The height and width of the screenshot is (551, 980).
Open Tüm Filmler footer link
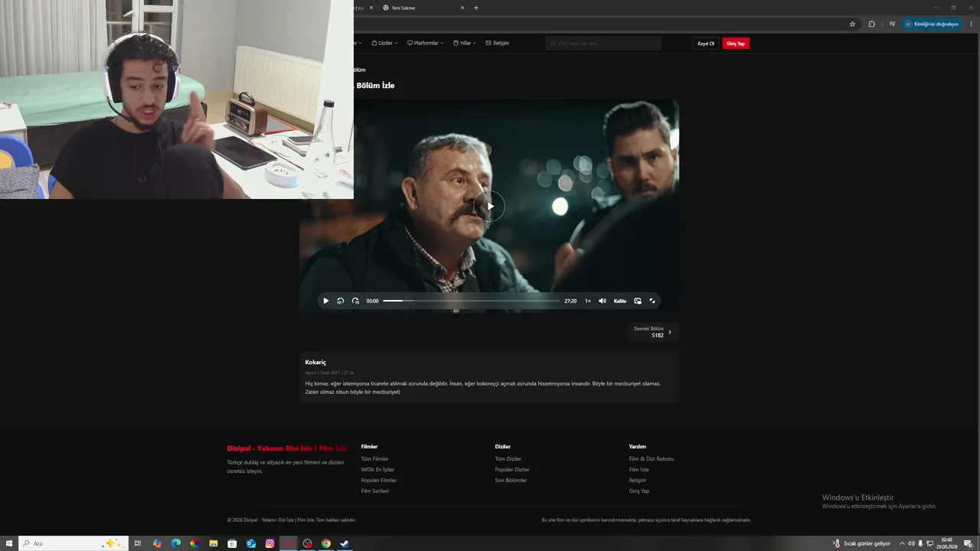374,459
